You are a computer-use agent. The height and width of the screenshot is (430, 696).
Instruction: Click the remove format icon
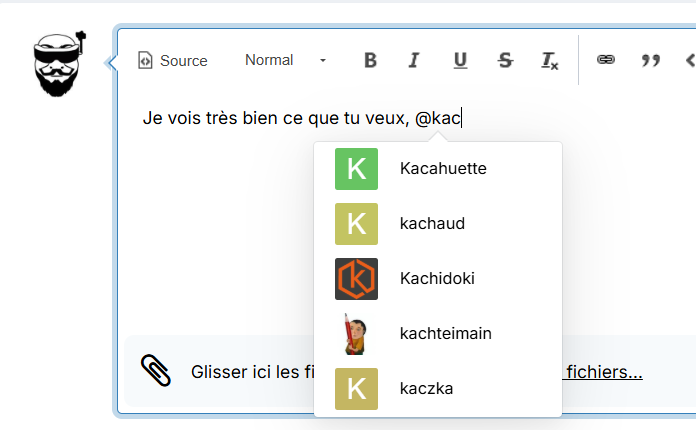click(x=550, y=61)
